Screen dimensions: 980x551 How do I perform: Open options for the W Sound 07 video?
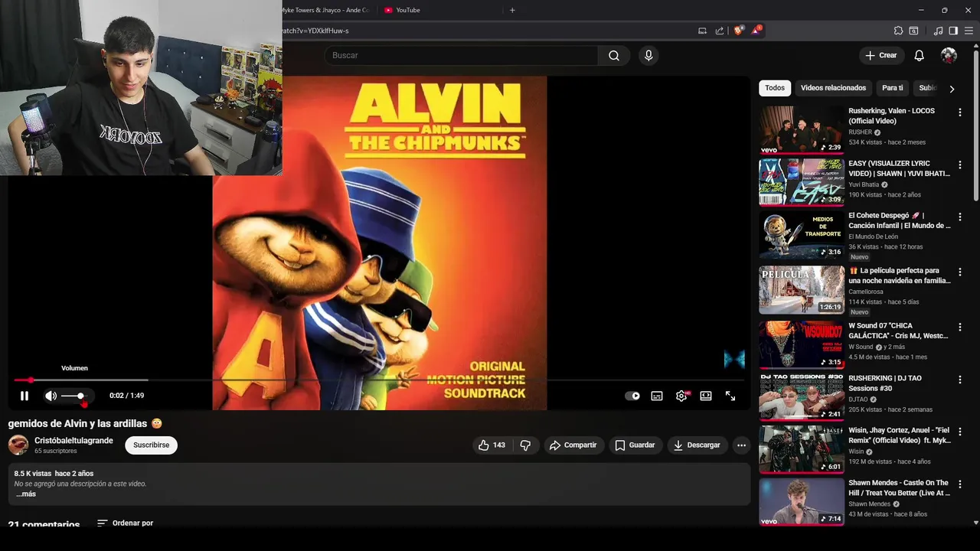[959, 328]
